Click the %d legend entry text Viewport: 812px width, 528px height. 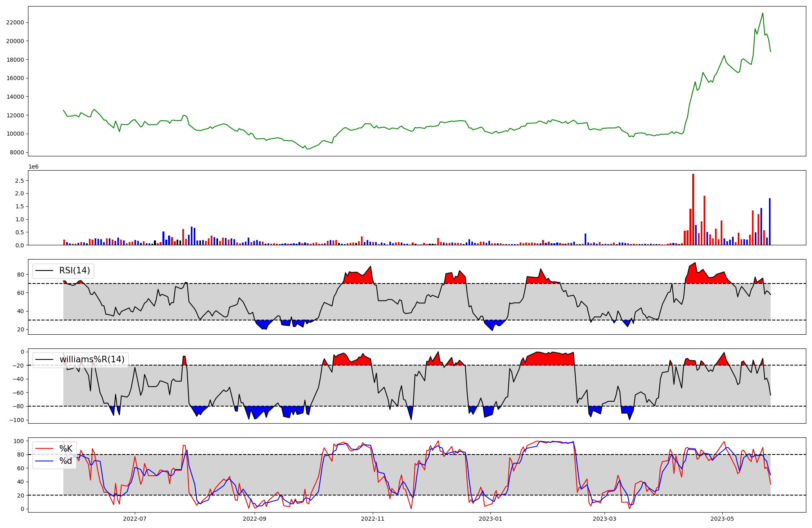pyautogui.click(x=66, y=461)
